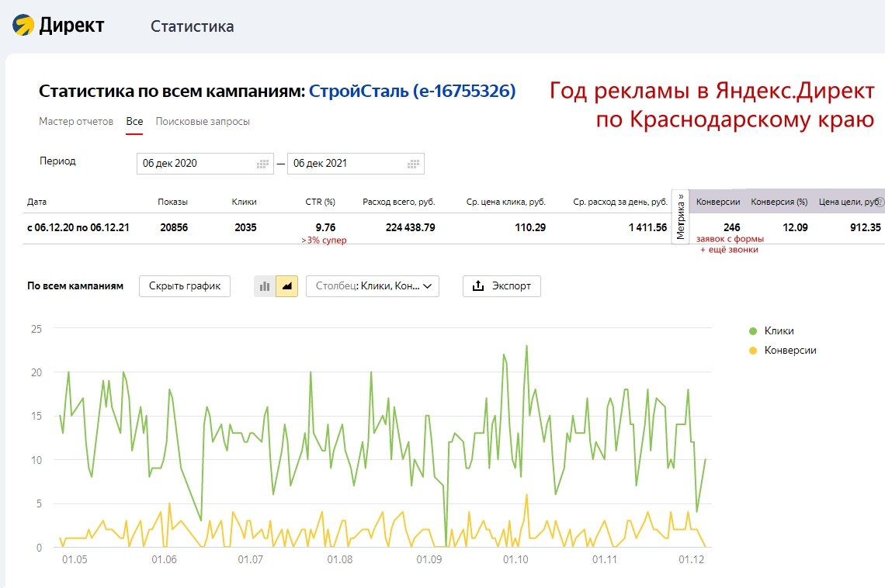
Task: Click the 06 дек 2020 start date field
Action: click(205, 164)
